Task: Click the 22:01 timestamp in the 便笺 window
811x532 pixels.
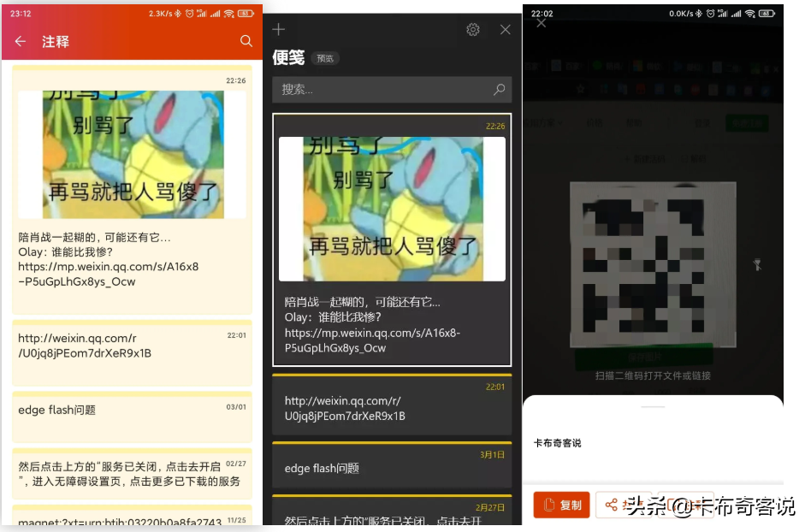Action: click(x=495, y=387)
